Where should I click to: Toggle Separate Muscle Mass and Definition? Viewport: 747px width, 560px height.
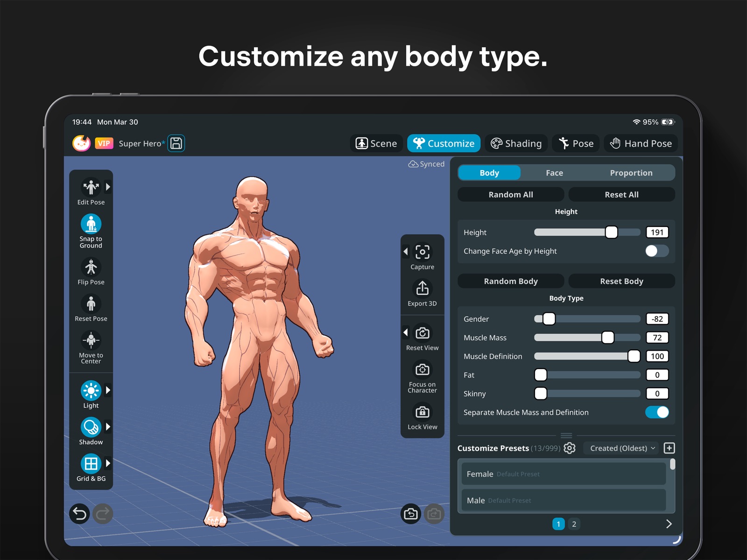pos(657,412)
